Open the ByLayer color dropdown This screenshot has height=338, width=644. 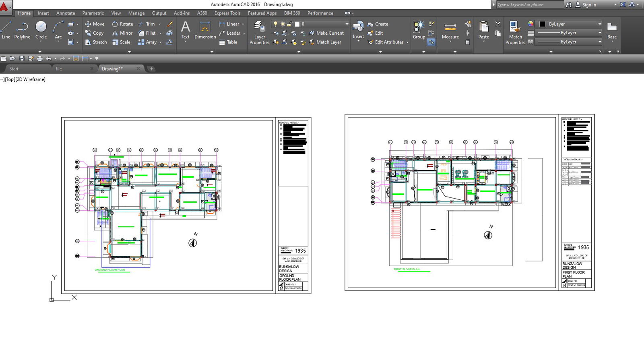pos(599,24)
